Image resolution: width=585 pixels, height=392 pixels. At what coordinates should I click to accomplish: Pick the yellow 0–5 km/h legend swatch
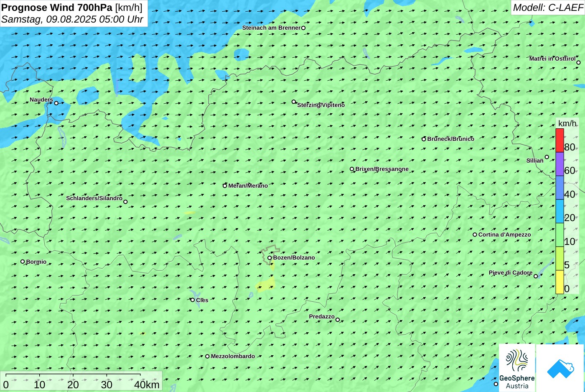[x=560, y=282]
